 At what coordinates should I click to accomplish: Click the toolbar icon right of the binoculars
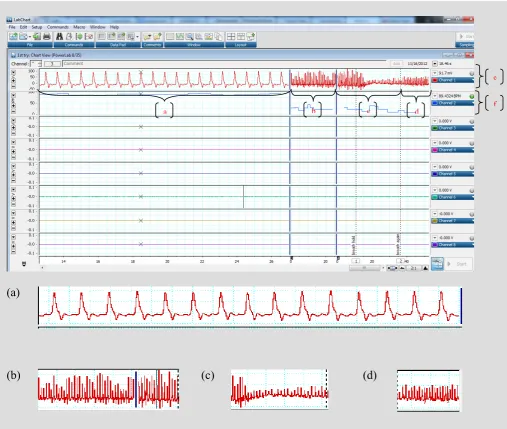pos(69,37)
